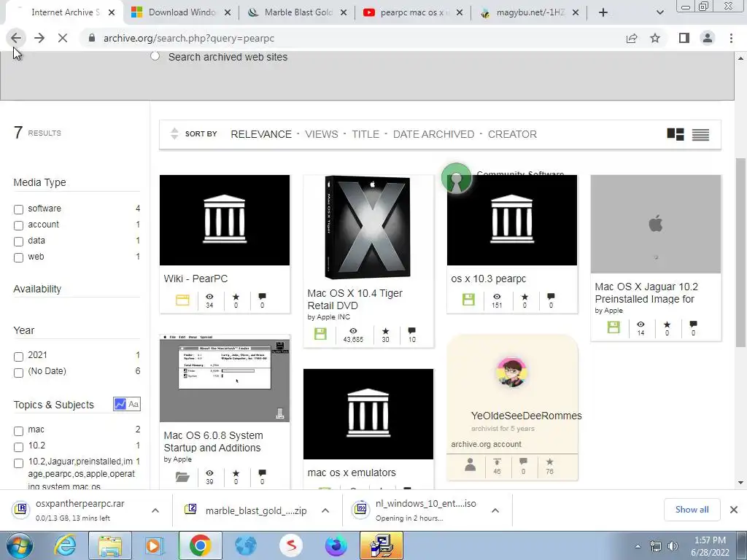Toggle the sort direction arrows beside Sort By

click(x=174, y=134)
